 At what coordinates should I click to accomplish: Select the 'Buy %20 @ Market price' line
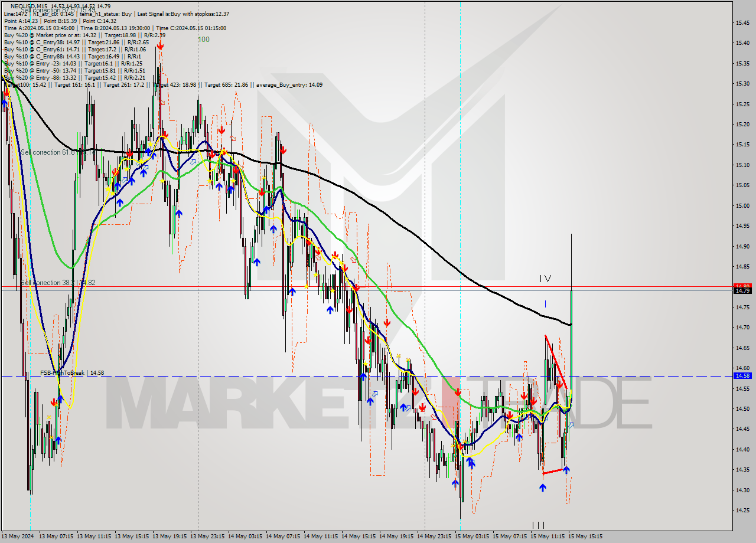(84, 35)
